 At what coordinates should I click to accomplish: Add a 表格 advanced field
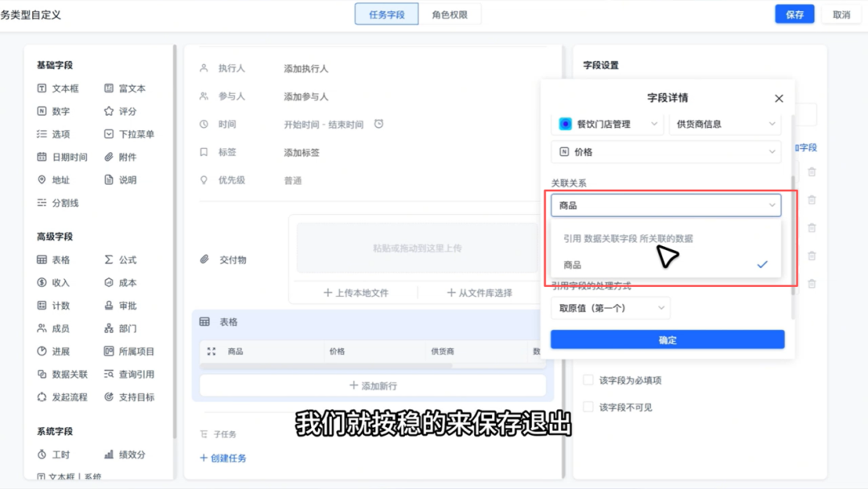(54, 260)
